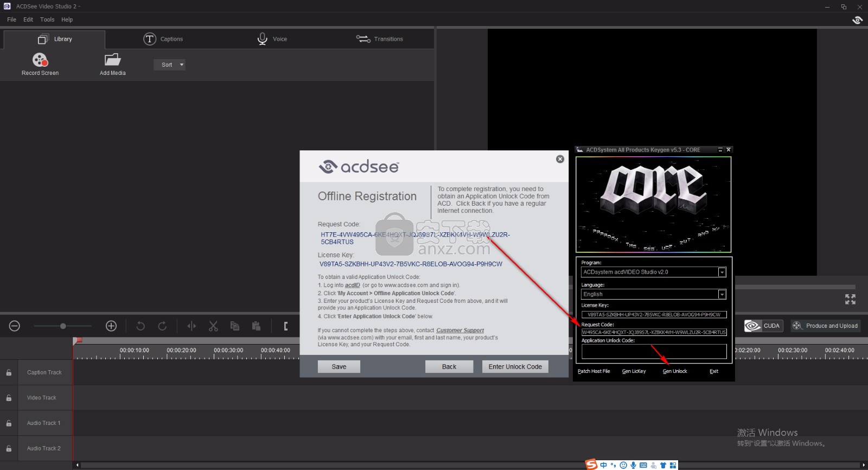This screenshot has width=868, height=470.
Task: Open the Tools menu
Action: click(x=47, y=20)
